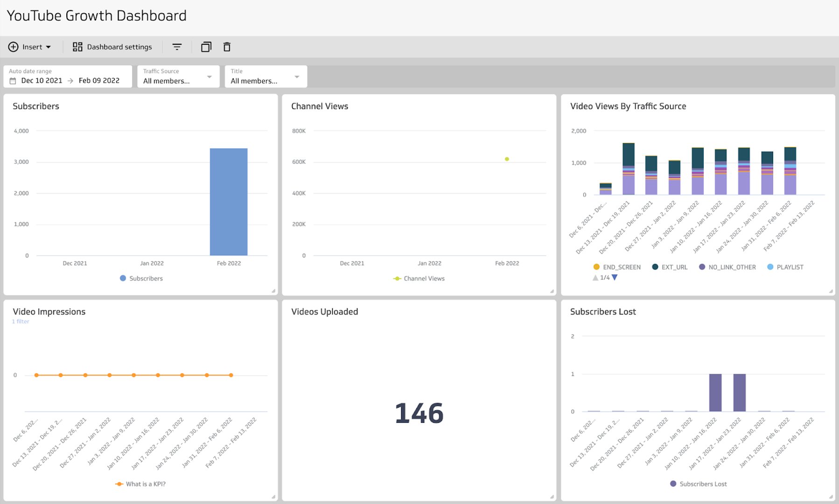Click the plus circle Insert icon
The image size is (839, 504).
tap(13, 47)
